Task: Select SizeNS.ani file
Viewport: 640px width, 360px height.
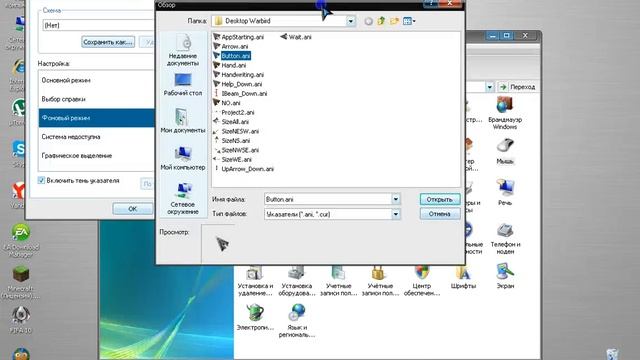Action: tap(232, 140)
